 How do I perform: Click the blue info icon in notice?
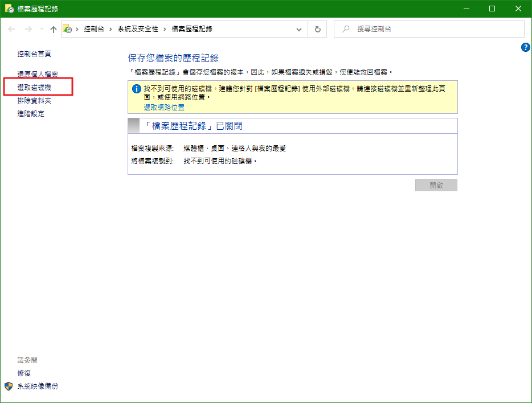pos(136,89)
